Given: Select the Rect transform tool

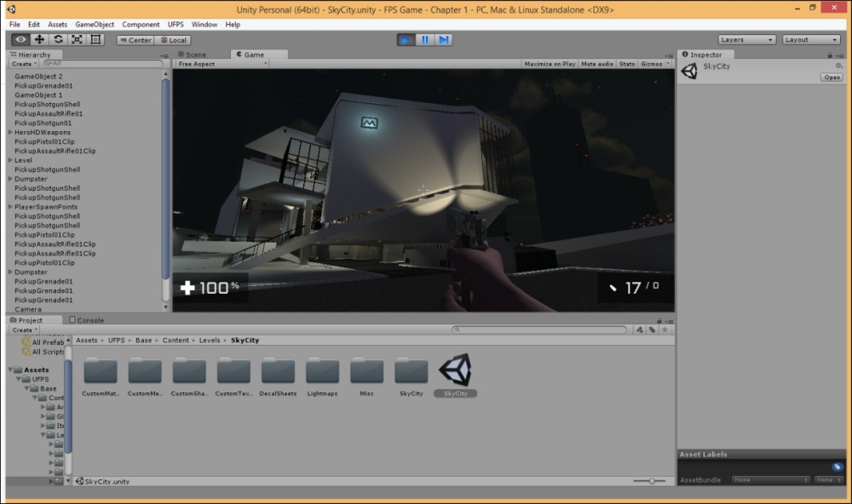Looking at the screenshot, I should pos(95,39).
